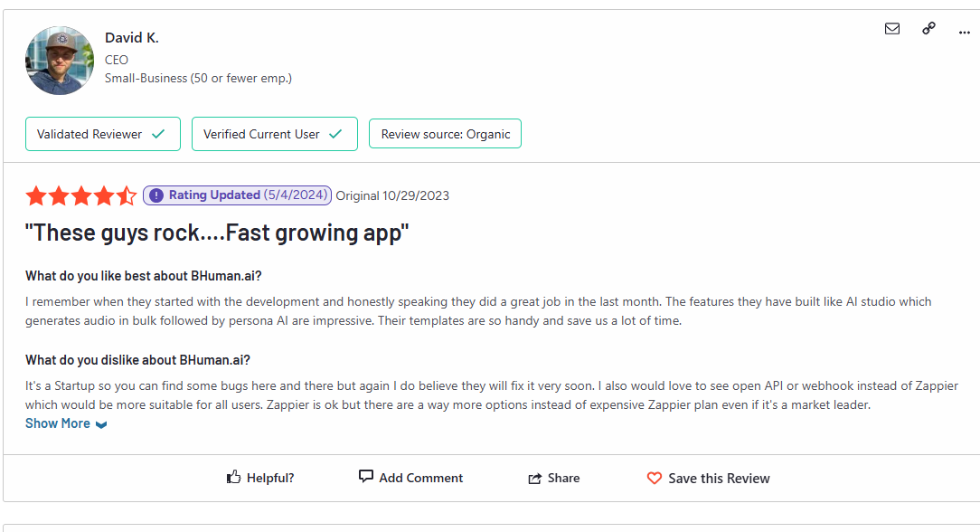Screen dimensions: 980x532
Task: Click the "CEO" job title text
Action: 117,60
